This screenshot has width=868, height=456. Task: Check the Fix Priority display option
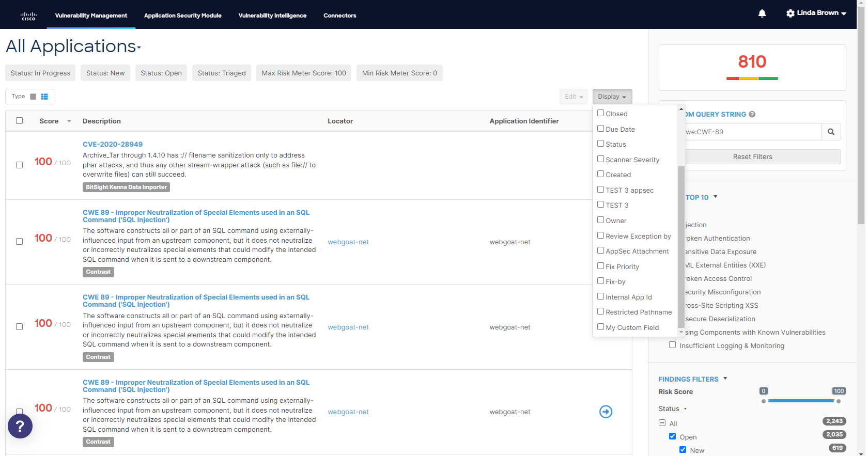[x=600, y=266]
